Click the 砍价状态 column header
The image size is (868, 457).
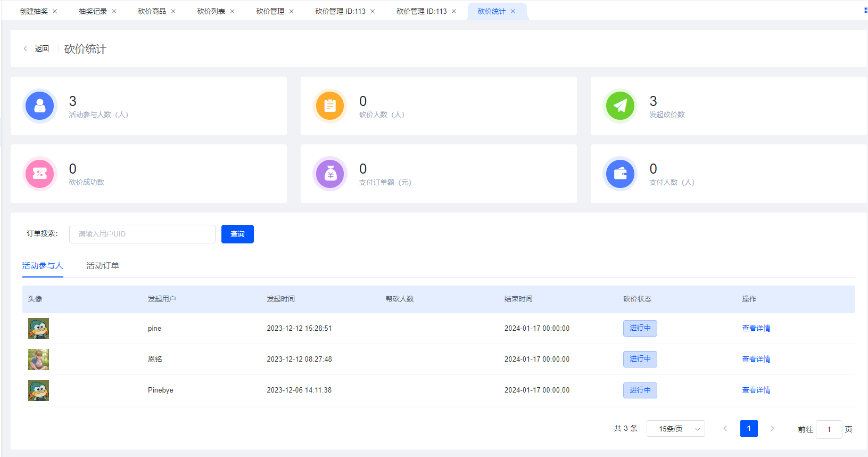pos(637,299)
